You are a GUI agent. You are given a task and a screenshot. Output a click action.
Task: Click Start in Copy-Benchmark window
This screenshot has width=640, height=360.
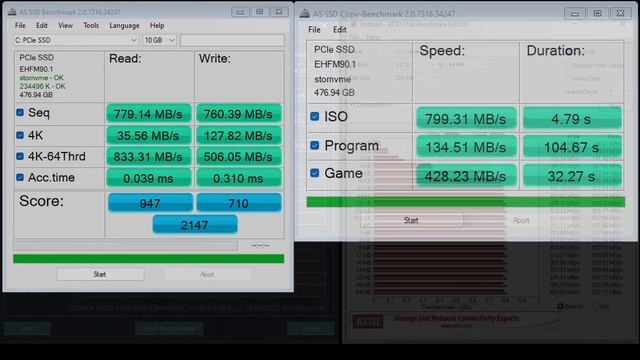[411, 220]
